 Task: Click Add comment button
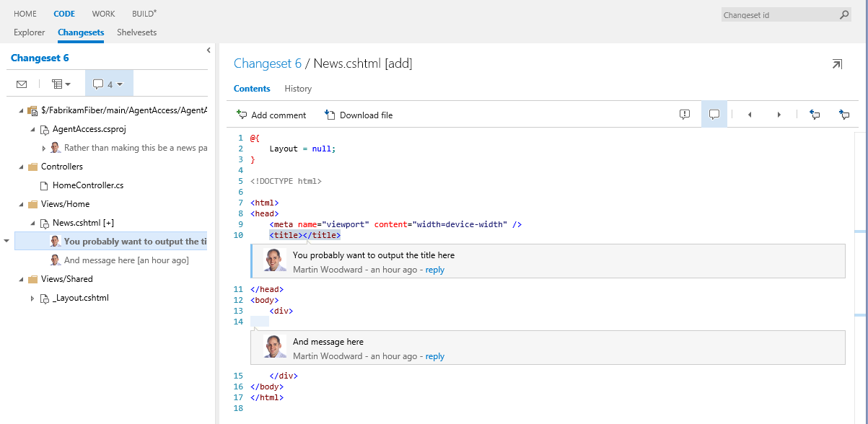pos(271,115)
